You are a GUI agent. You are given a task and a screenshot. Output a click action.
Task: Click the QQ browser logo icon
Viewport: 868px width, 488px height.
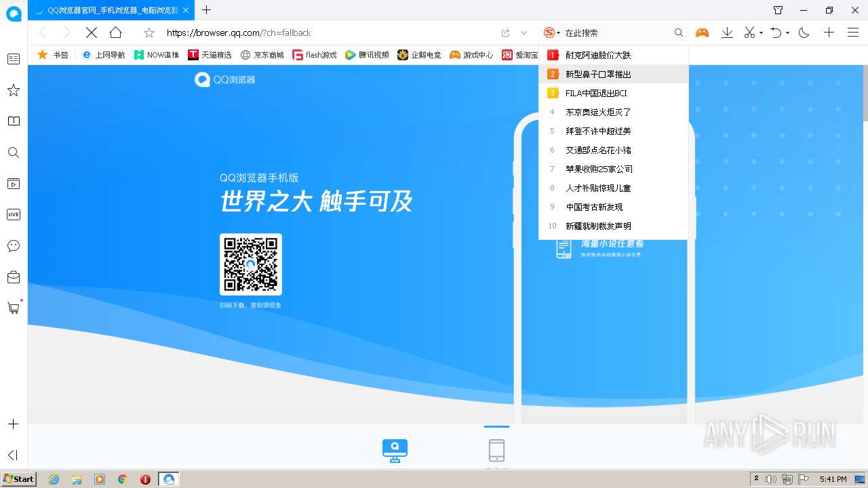(x=14, y=14)
